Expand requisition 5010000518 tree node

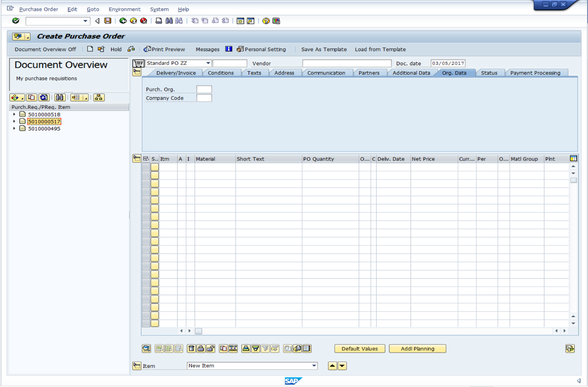pyautogui.click(x=14, y=114)
